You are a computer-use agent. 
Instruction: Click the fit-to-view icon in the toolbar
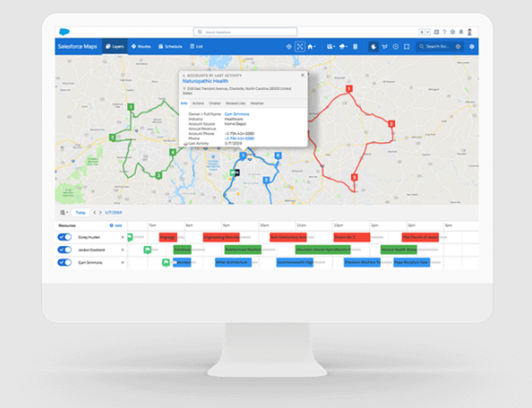coord(300,46)
